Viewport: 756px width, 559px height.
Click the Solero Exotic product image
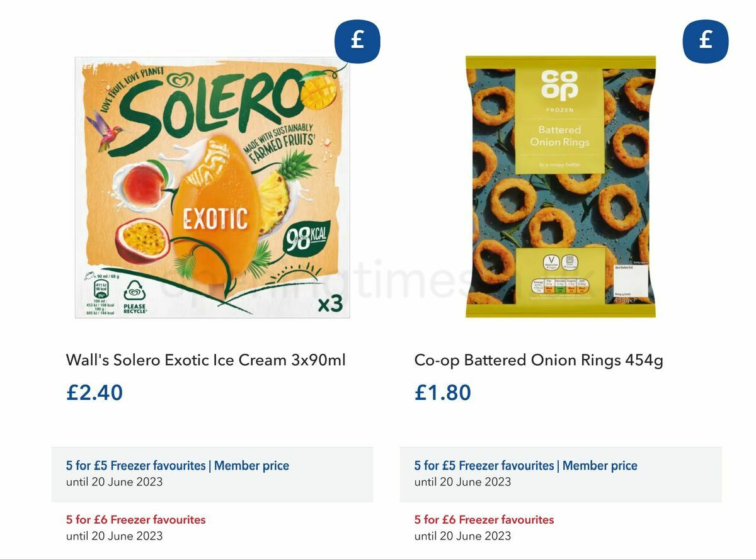211,189
